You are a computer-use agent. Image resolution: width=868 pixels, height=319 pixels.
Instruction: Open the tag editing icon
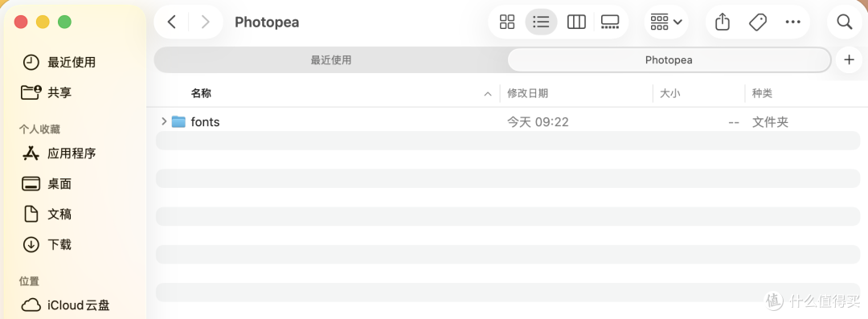757,22
